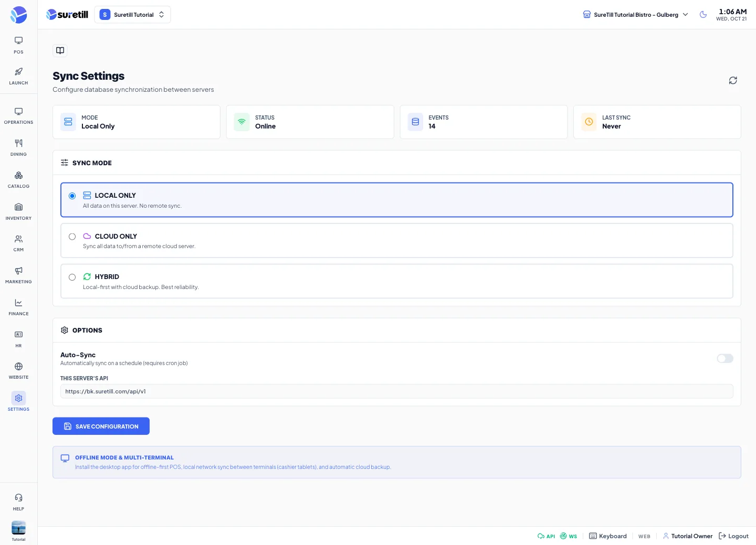
Task: Toggle dark mode moon icon
Action: pyautogui.click(x=703, y=15)
